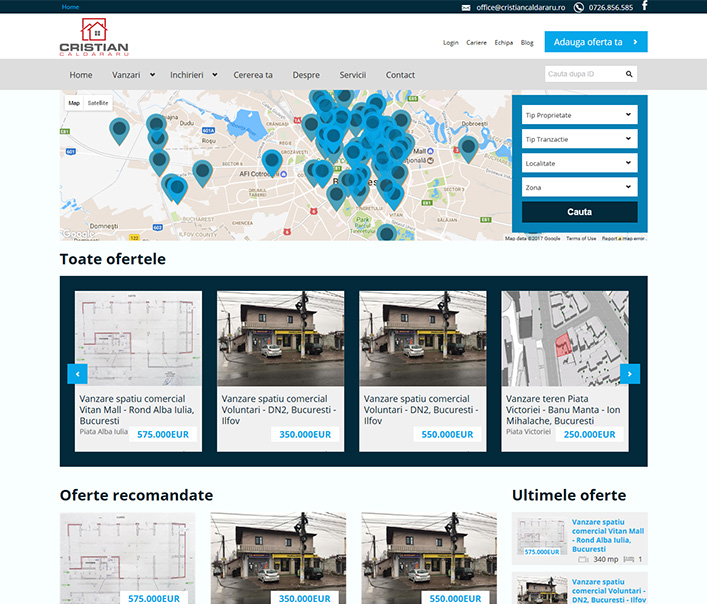Image resolution: width=707 pixels, height=604 pixels.
Task: Open the Localitate dropdown
Action: click(579, 163)
